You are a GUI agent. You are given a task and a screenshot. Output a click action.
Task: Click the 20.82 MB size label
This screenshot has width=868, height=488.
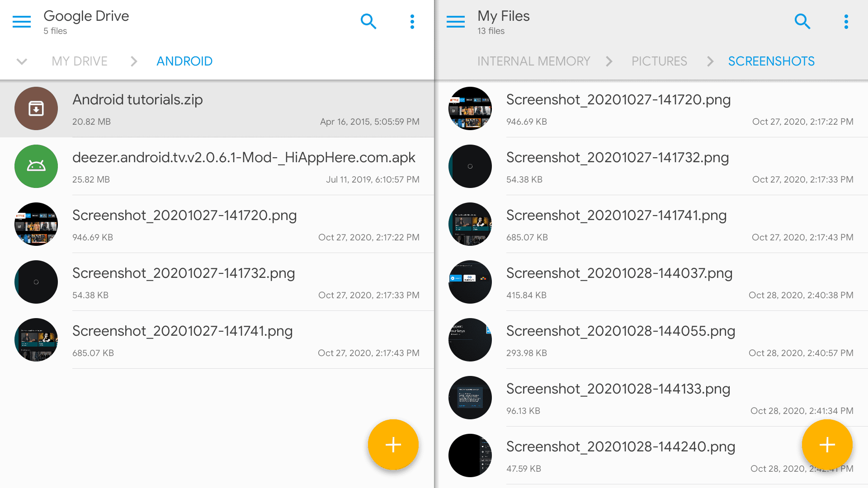[x=91, y=122]
